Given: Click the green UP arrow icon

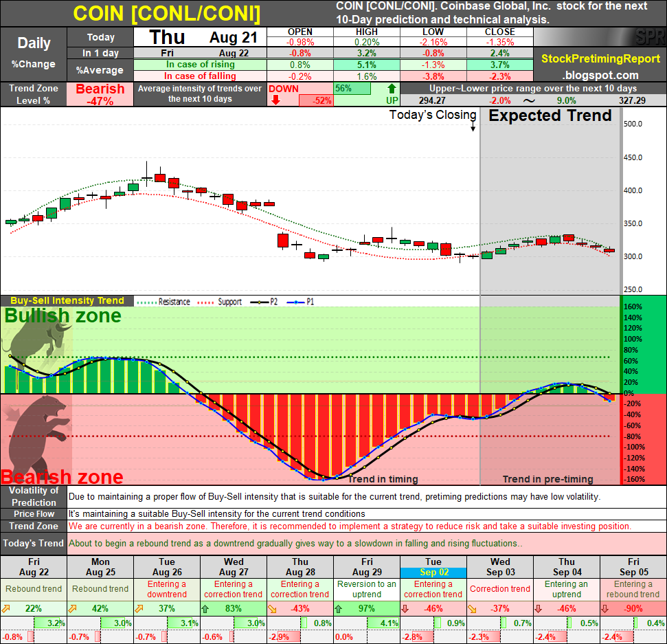Looking at the screenshot, I should [x=392, y=89].
